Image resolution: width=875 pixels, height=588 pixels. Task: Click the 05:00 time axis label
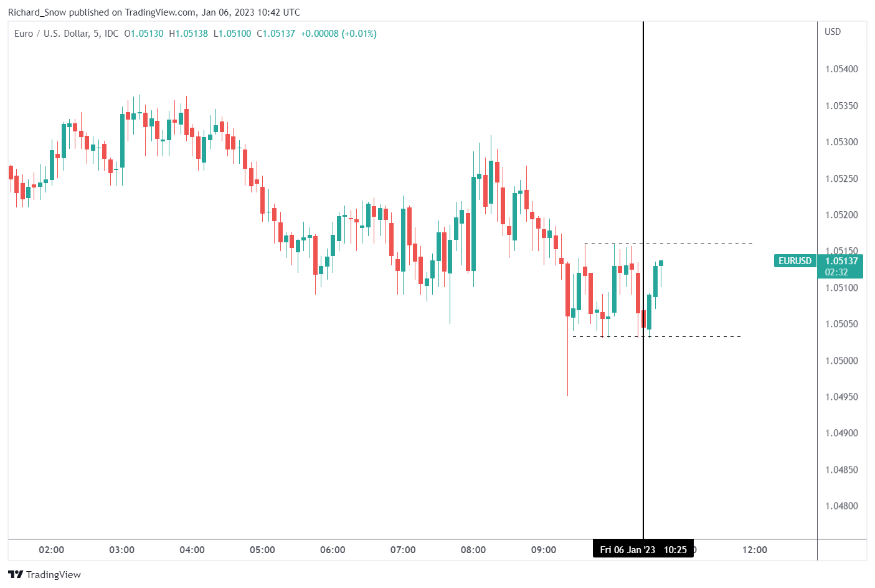(262, 550)
